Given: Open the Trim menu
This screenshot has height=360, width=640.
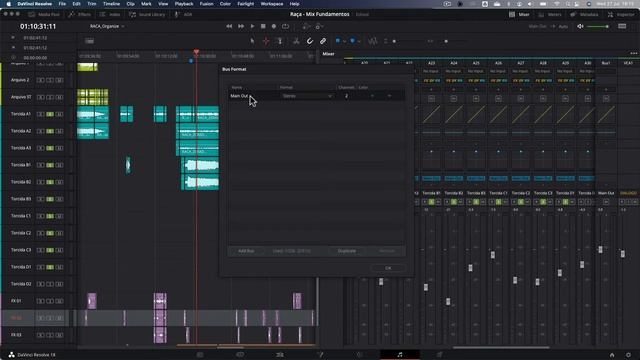Looking at the screenshot, I should [92, 4].
